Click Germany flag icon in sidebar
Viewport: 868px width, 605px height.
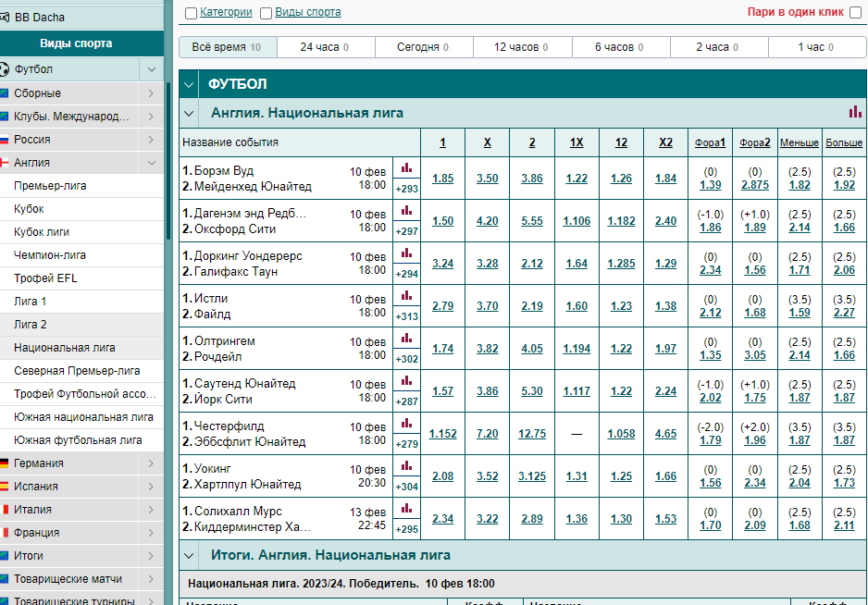coord(4,463)
